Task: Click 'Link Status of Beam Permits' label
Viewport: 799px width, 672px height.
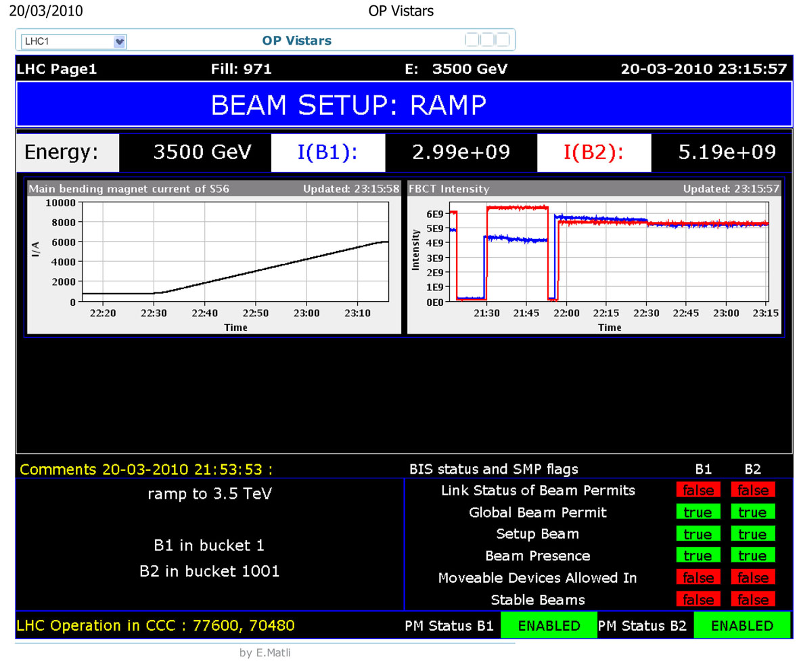Action: [538, 491]
